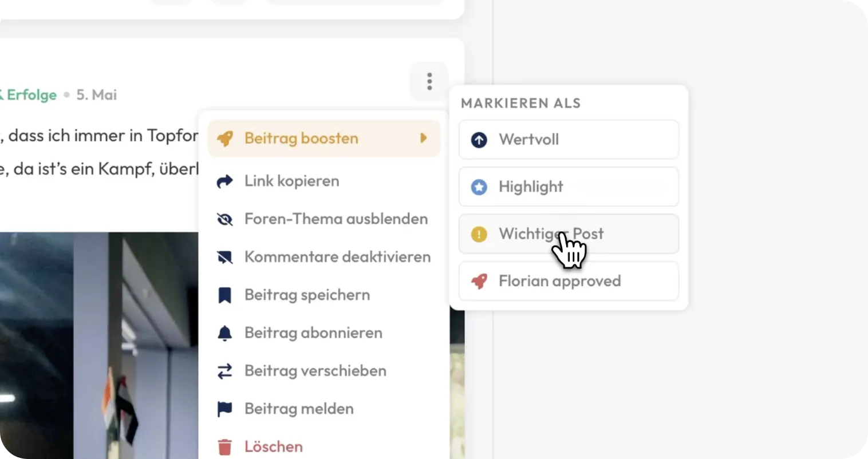Mark post as Highlight
The width and height of the screenshot is (868, 459).
point(569,187)
